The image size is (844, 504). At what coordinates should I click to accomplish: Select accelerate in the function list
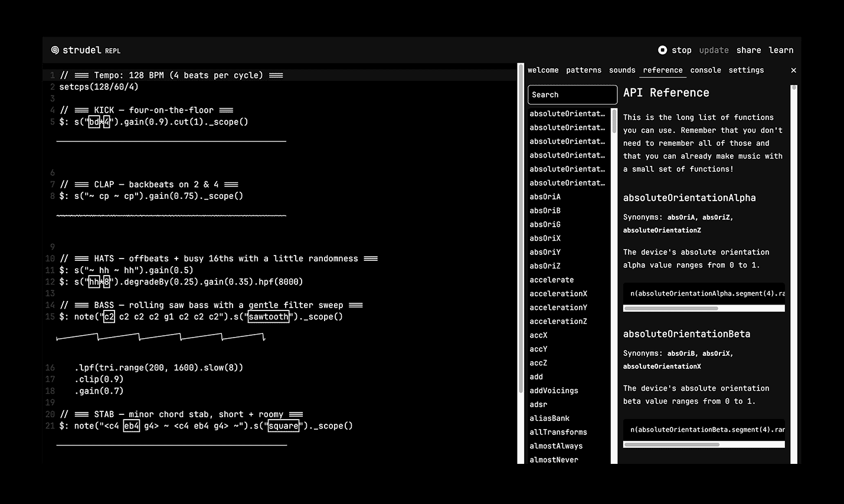(x=551, y=280)
